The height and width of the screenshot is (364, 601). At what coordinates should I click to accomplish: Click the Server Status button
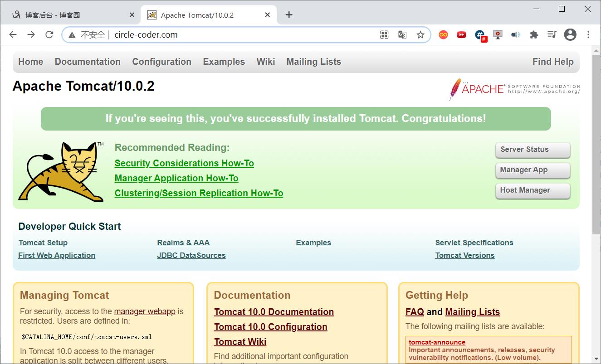[533, 150]
